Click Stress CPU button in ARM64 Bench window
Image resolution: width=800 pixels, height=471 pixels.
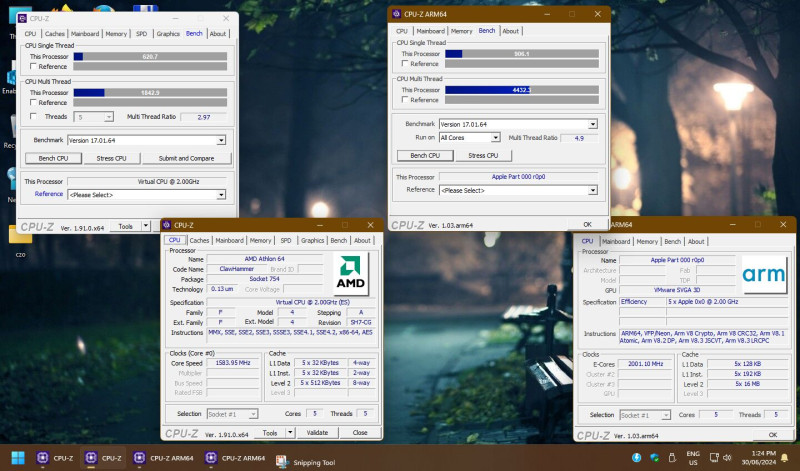click(483, 156)
